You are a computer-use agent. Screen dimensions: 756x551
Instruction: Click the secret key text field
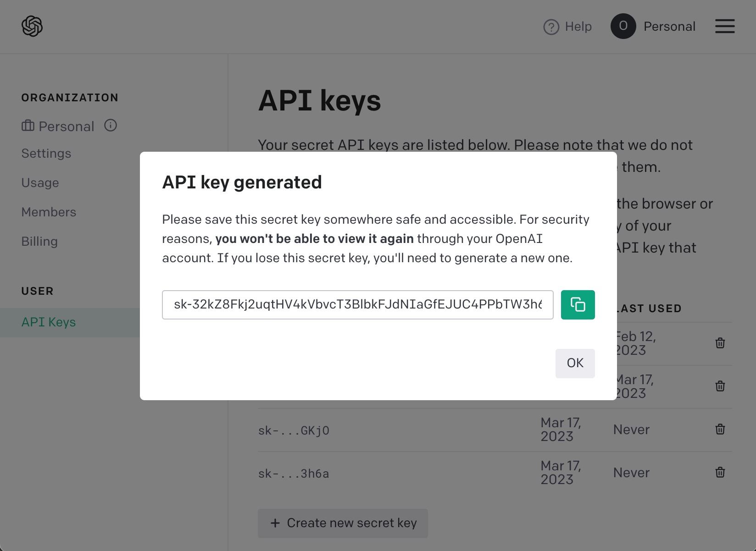358,305
